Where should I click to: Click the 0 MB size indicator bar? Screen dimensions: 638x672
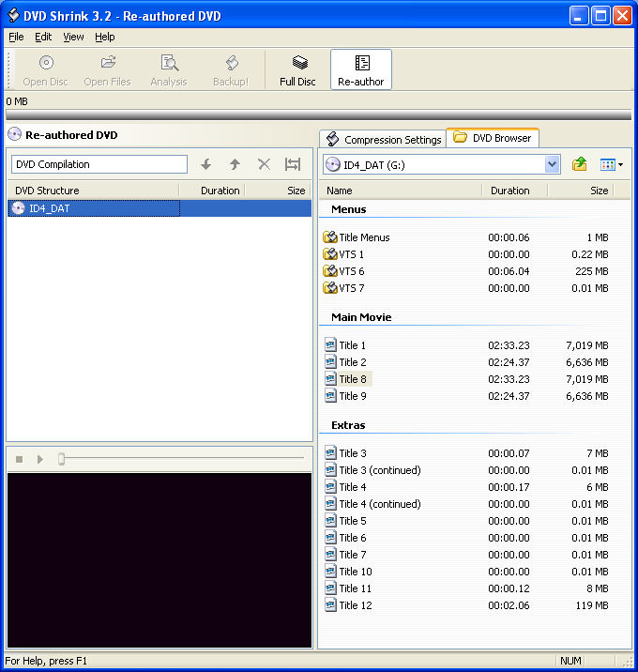click(318, 115)
